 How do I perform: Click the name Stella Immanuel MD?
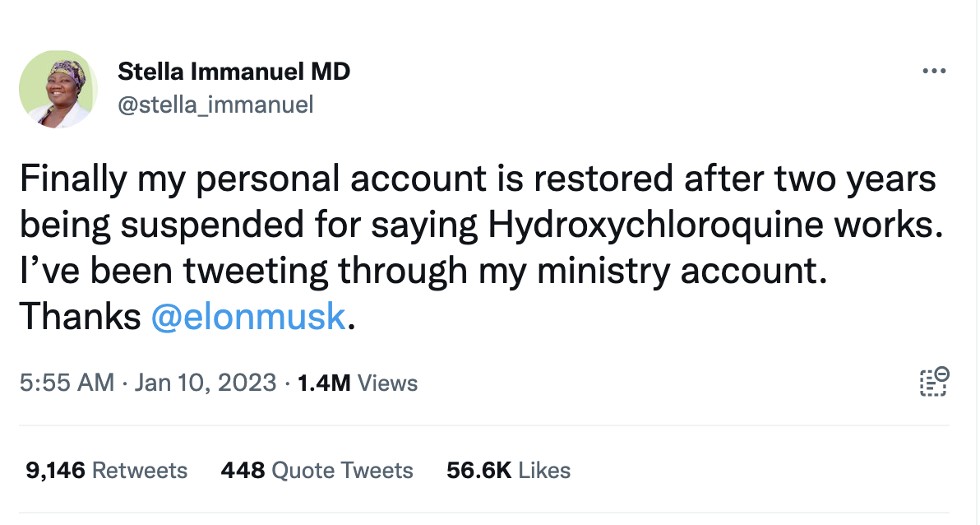click(234, 71)
